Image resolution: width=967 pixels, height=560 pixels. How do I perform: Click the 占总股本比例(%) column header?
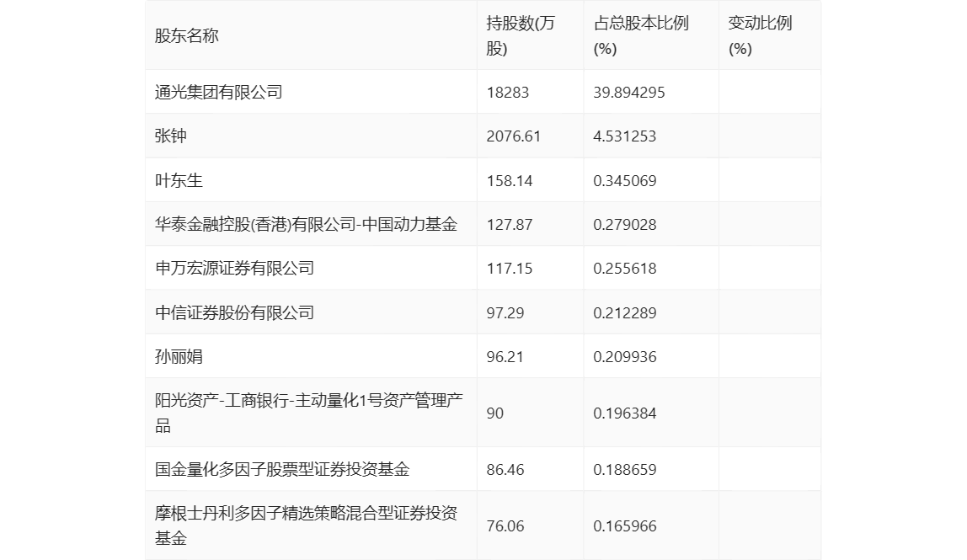pyautogui.click(x=641, y=35)
